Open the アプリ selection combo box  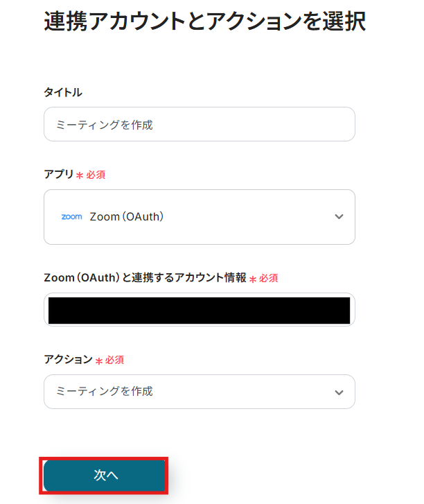(199, 217)
